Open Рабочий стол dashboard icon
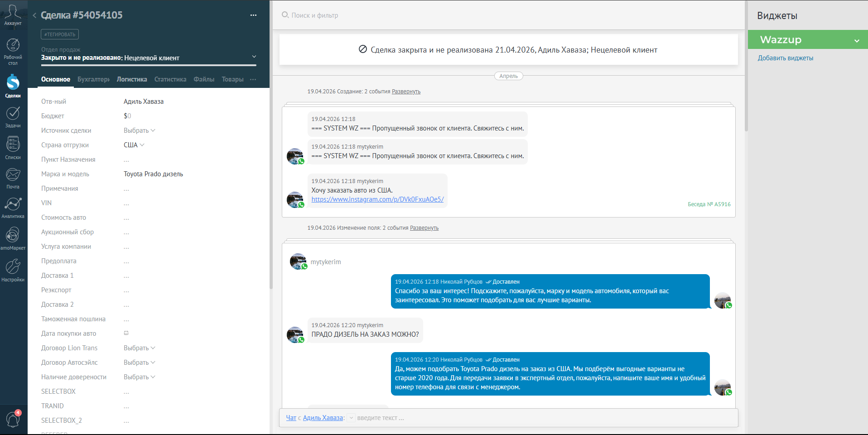The height and width of the screenshot is (435, 868). click(x=13, y=51)
